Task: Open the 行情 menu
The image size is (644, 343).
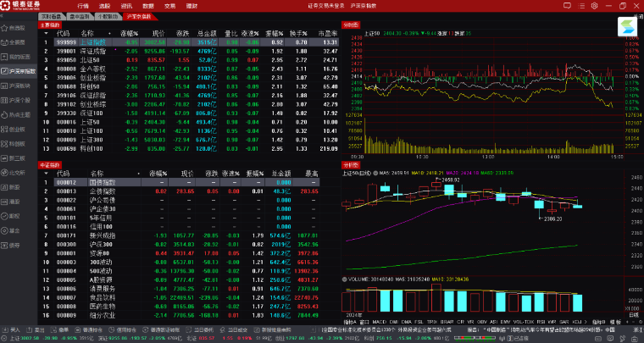Action: click(x=83, y=6)
